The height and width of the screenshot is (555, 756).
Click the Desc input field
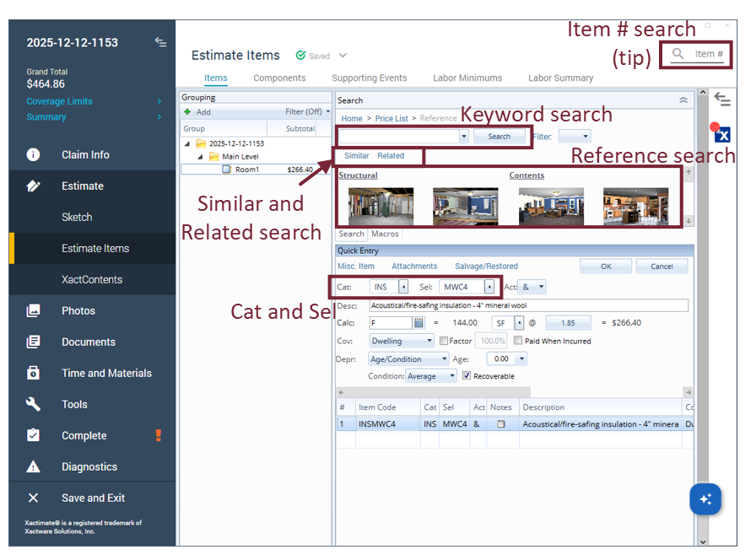528,305
